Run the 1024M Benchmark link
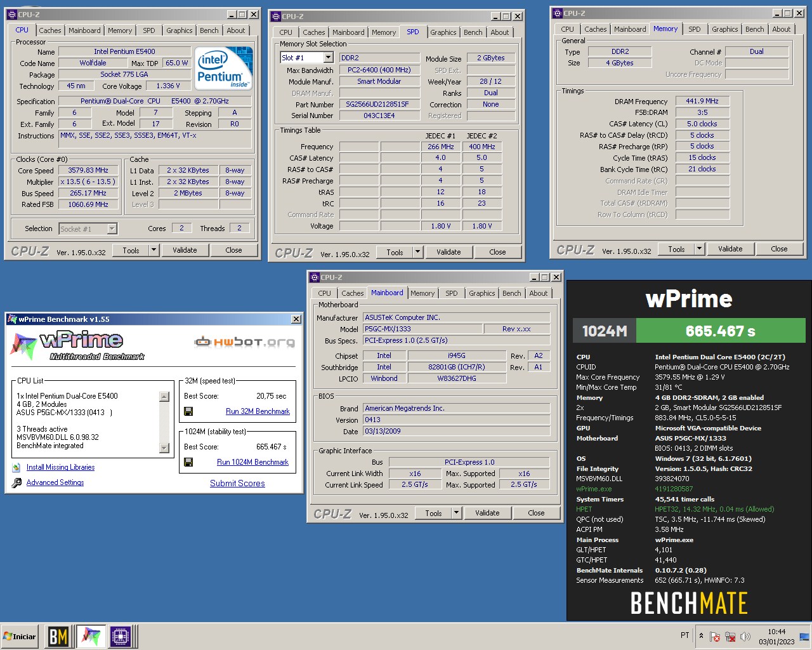Viewport: 812px width, 650px height. click(252, 462)
